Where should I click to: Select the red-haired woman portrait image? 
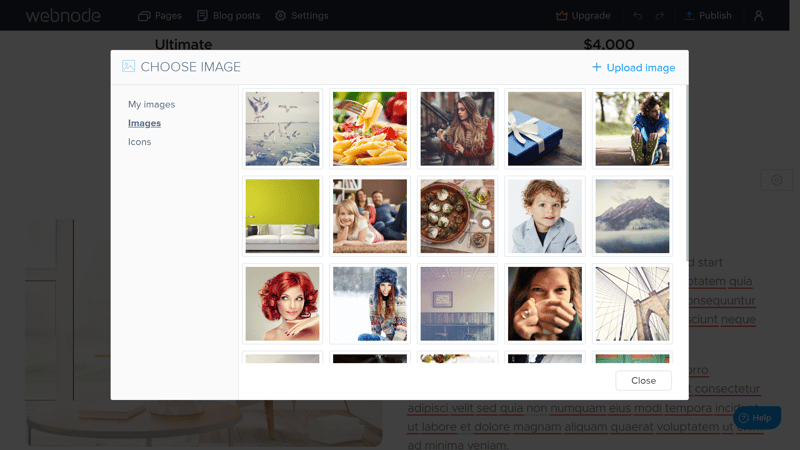tap(282, 304)
